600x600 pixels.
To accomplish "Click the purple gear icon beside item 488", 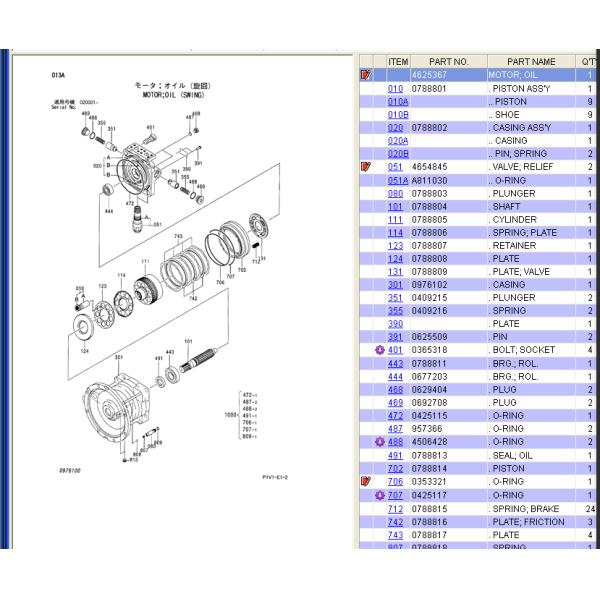I will pos(379,442).
